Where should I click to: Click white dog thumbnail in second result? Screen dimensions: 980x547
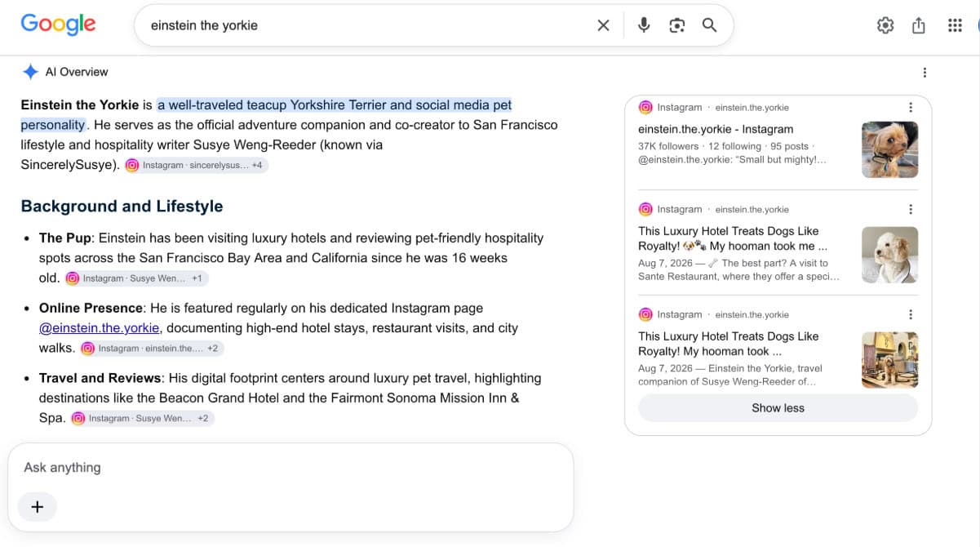pyautogui.click(x=889, y=255)
